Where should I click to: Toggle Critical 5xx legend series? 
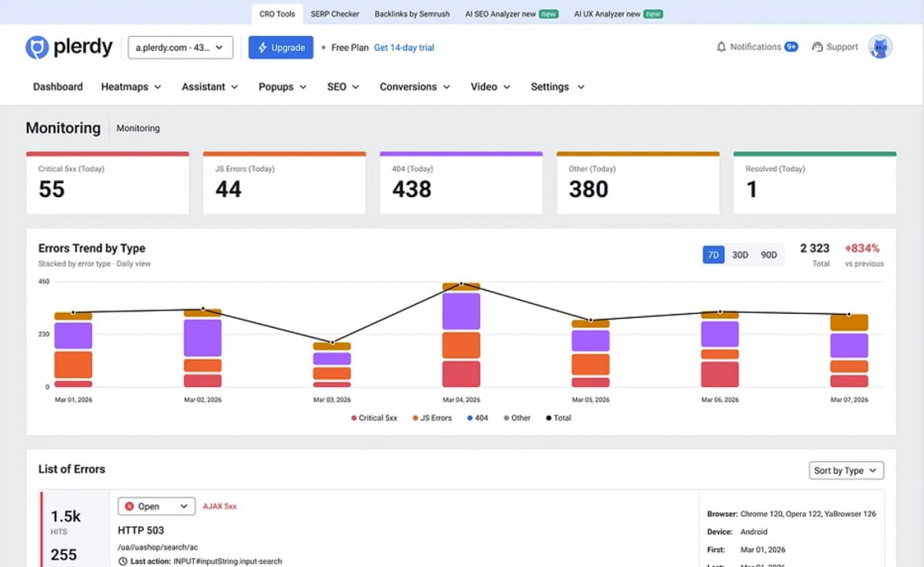pyautogui.click(x=374, y=418)
